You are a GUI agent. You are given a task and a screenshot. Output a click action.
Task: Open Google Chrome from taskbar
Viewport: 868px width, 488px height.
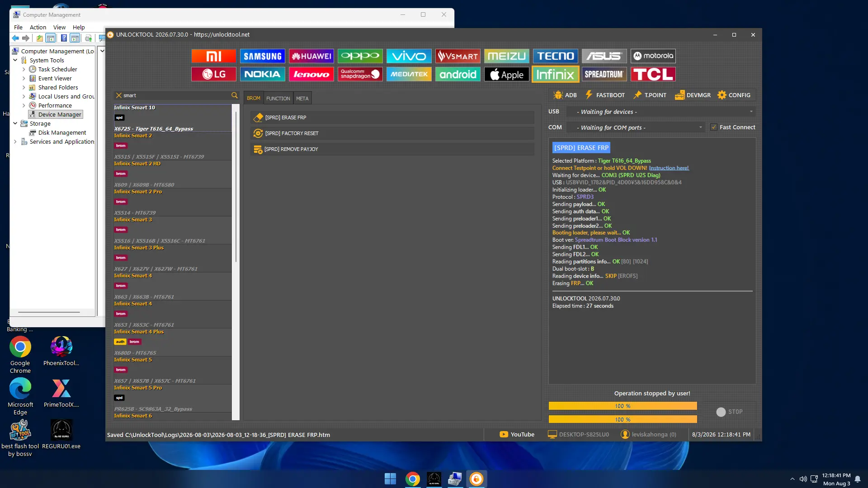pos(412,479)
